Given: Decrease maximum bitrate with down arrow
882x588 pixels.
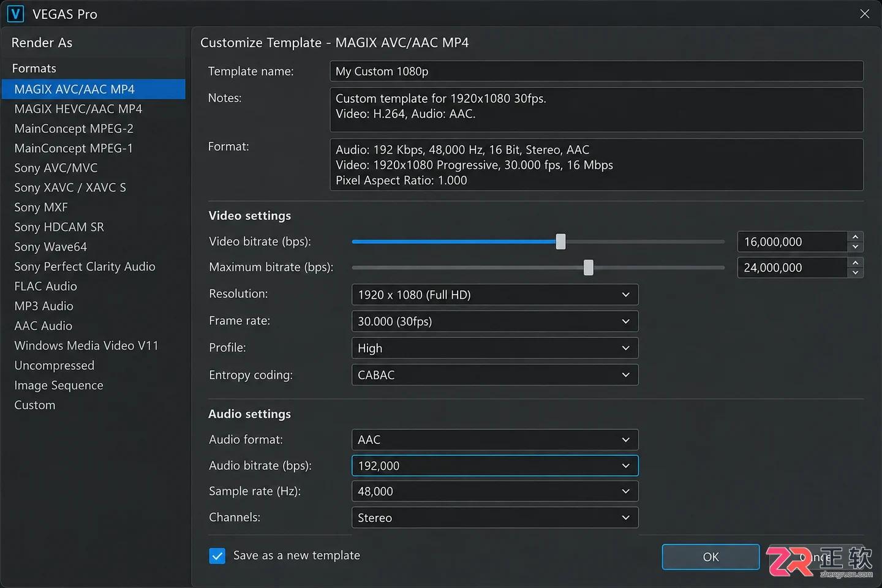Looking at the screenshot, I should pyautogui.click(x=856, y=273).
